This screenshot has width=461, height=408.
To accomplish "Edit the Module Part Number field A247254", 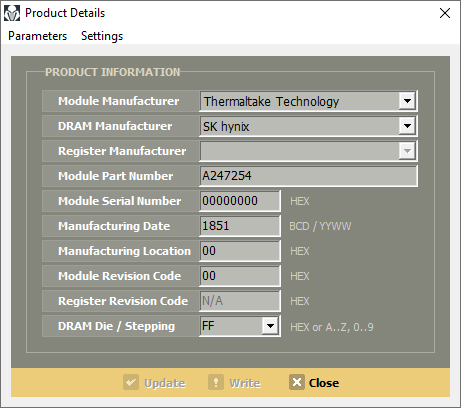I will click(308, 176).
